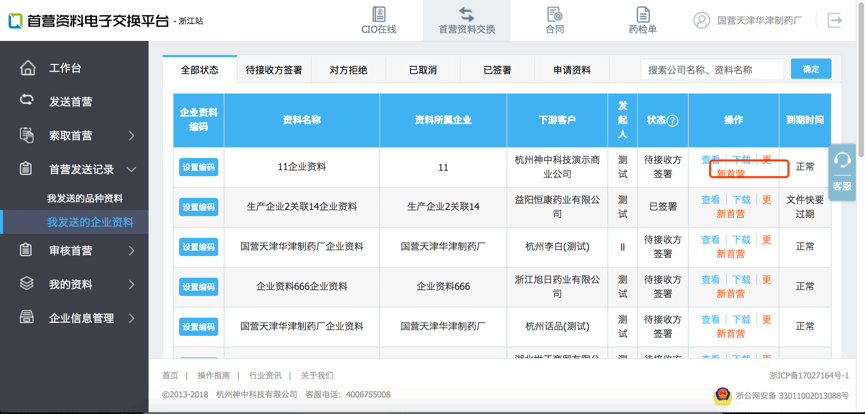Screen dimensions: 865x414
Task: Click the 首营发送记录 clipboard icon
Action: (x=26, y=169)
